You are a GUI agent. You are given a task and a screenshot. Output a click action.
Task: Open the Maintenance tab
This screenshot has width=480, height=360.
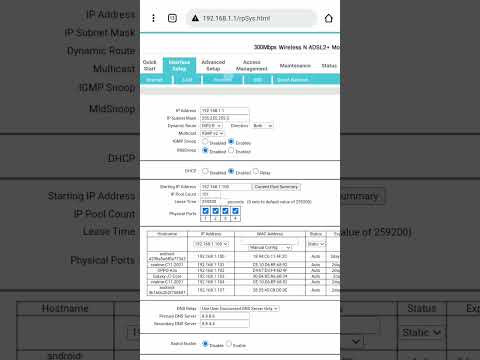[x=295, y=66]
